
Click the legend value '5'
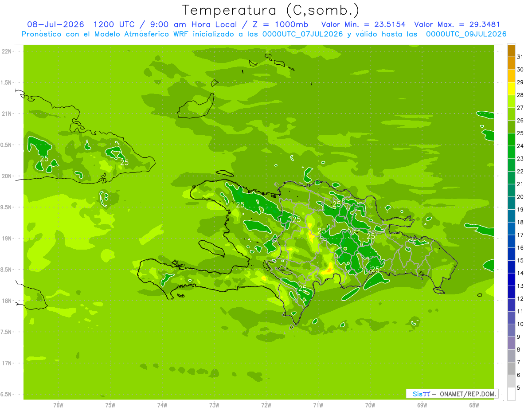pyautogui.click(x=519, y=388)
